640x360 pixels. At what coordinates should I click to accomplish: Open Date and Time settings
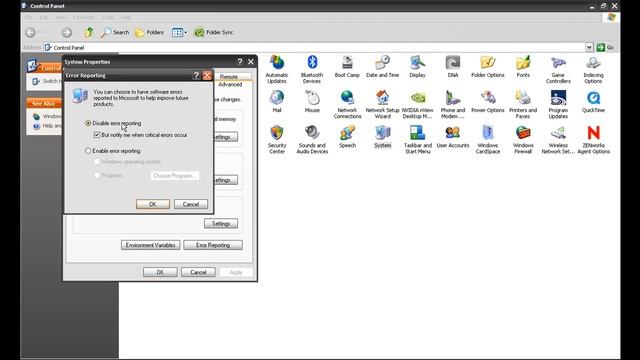382,67
